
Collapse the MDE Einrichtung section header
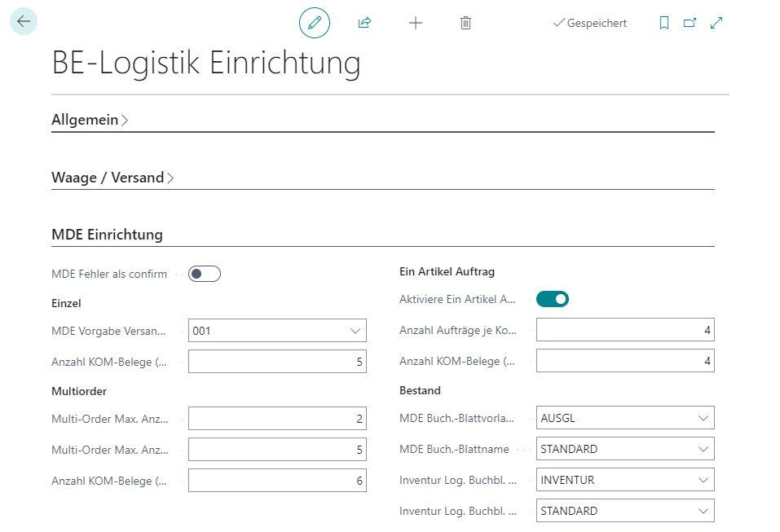click(x=107, y=235)
